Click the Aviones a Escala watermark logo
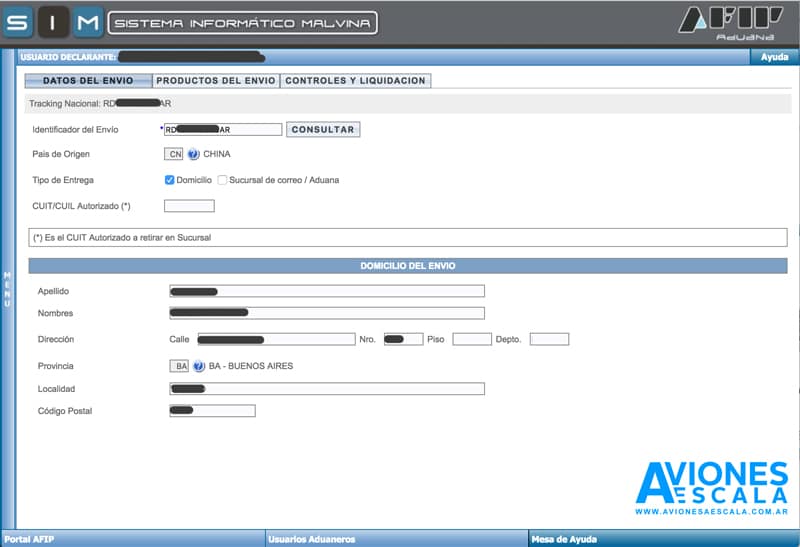Image resolution: width=800 pixels, height=547 pixels. (x=712, y=488)
